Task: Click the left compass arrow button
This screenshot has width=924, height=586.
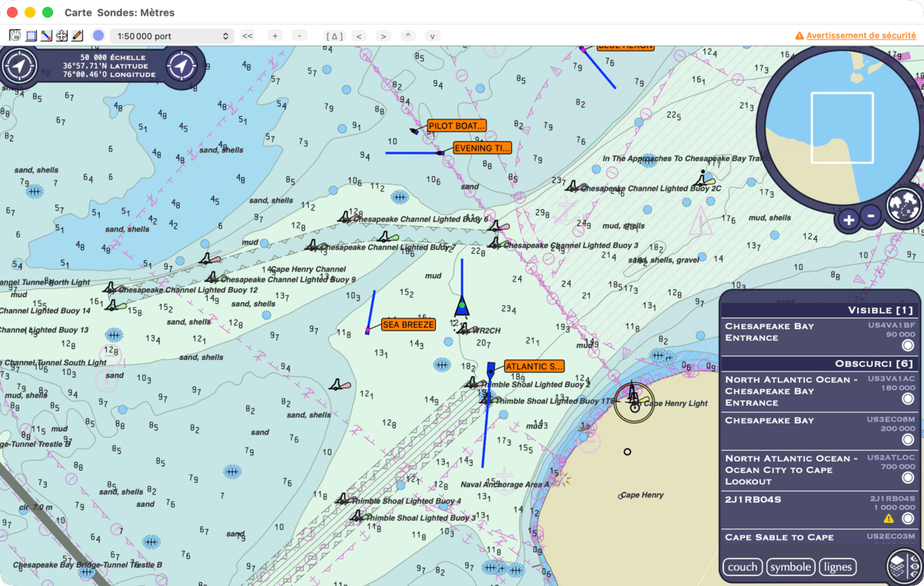Action: click(19, 66)
